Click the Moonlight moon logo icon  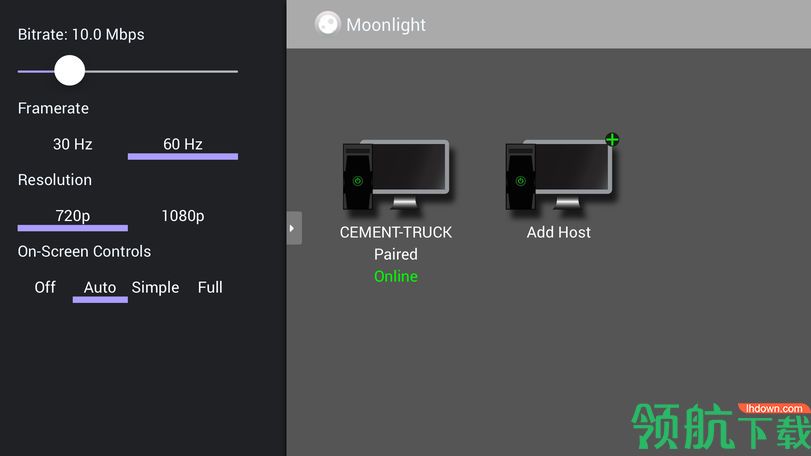tap(327, 24)
